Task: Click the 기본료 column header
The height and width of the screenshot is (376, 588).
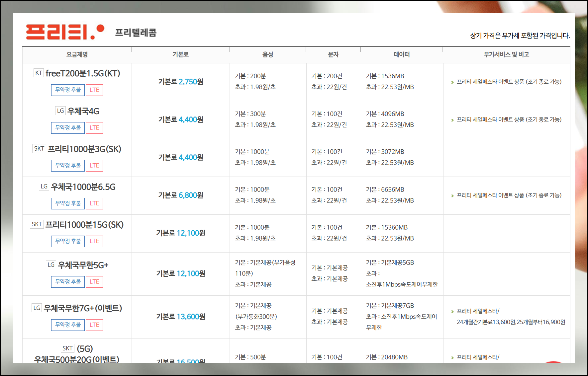Action: [x=181, y=54]
